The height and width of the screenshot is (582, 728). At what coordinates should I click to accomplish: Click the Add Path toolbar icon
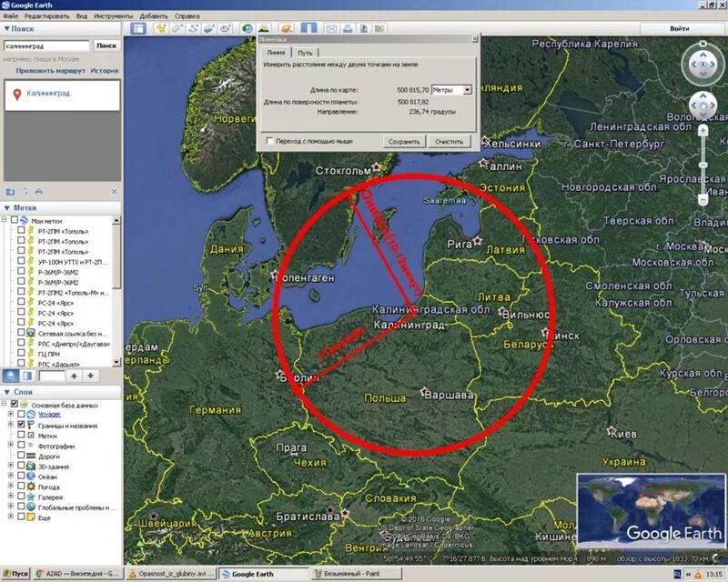point(193,28)
